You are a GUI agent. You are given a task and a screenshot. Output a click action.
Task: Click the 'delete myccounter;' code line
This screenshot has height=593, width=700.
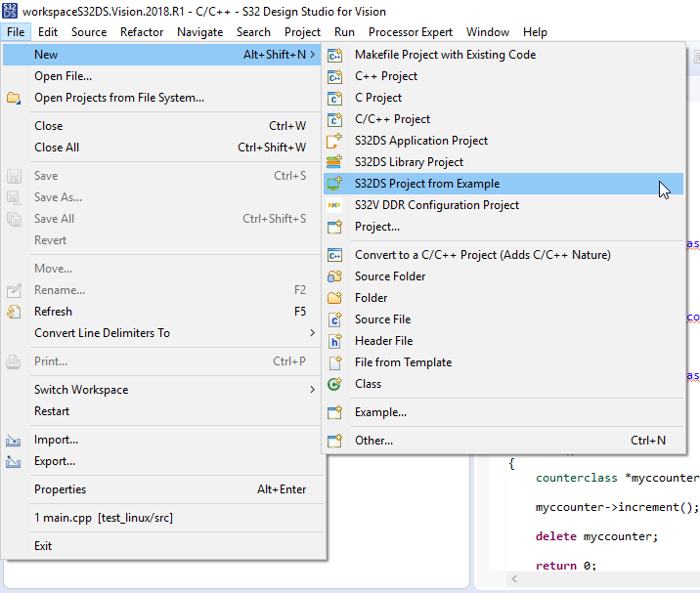tap(597, 536)
